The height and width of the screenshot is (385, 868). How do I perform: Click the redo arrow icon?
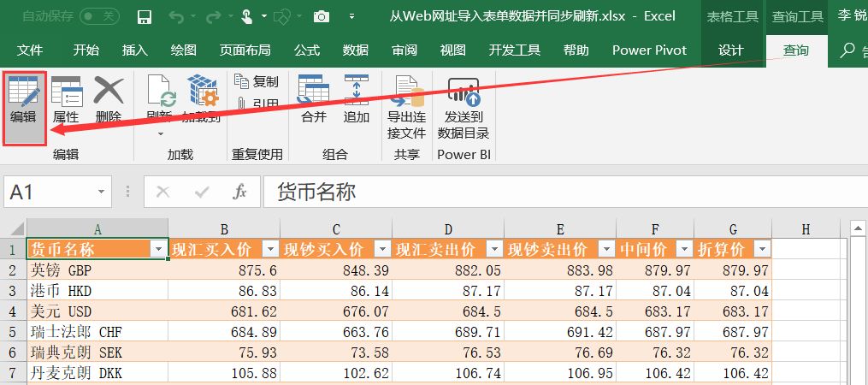point(213,16)
